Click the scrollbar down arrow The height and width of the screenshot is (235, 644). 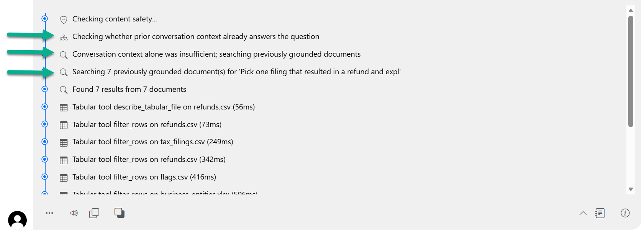click(630, 189)
